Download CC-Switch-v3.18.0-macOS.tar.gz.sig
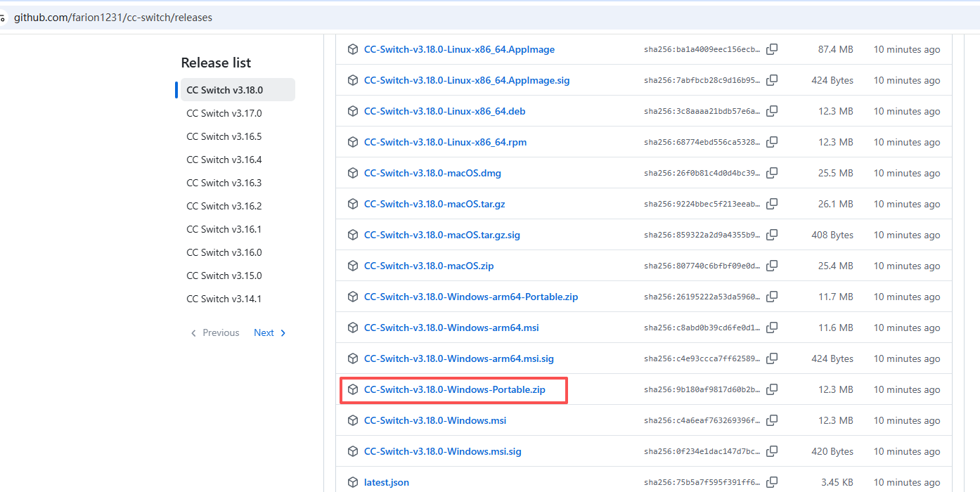980x492 pixels. point(442,235)
